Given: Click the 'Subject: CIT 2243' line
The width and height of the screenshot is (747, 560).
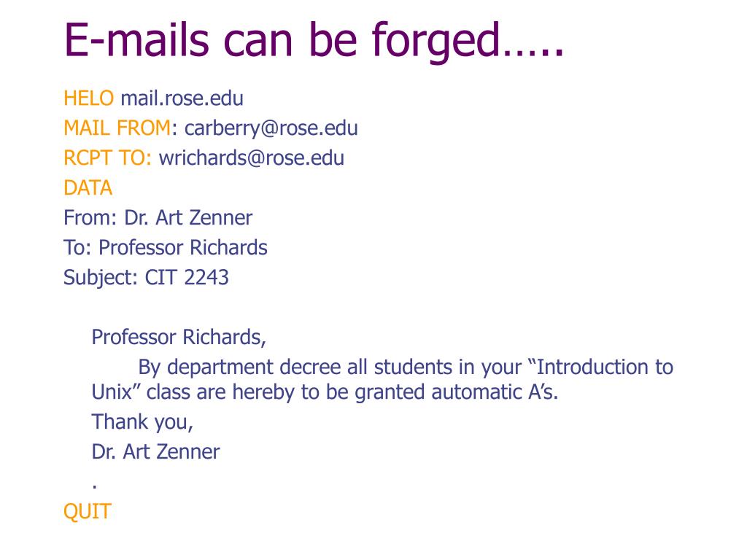Looking at the screenshot, I should [146, 278].
